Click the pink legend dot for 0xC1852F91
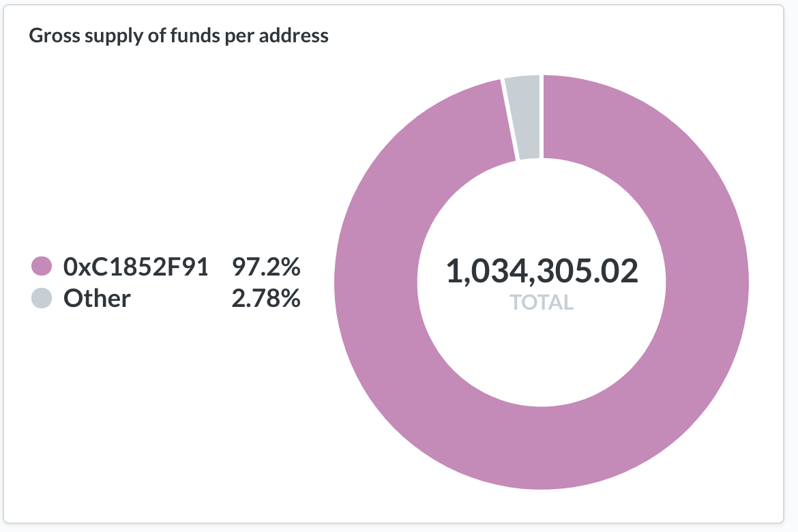 click(42, 266)
